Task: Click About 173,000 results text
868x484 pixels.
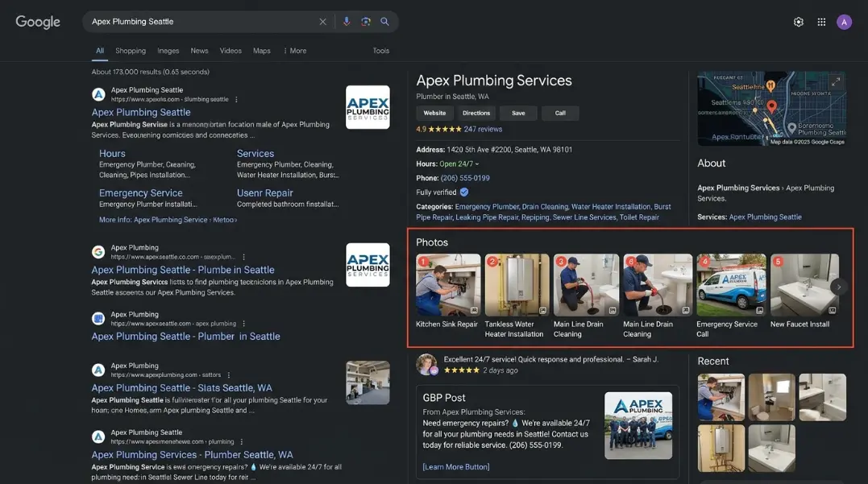Action: [150, 72]
